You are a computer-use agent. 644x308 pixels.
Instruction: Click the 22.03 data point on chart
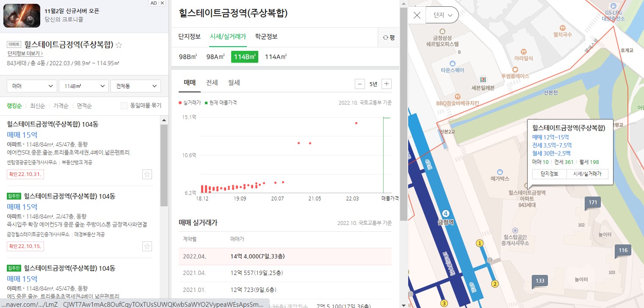(x=357, y=123)
